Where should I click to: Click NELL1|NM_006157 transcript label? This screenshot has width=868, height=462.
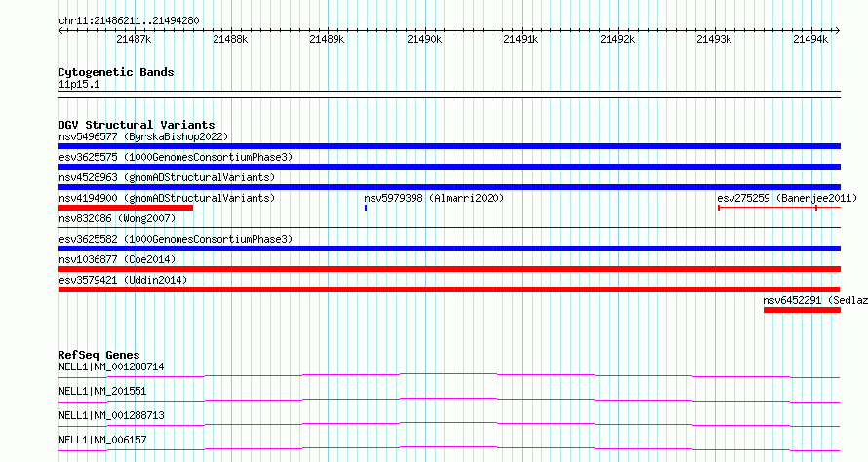tap(102, 440)
